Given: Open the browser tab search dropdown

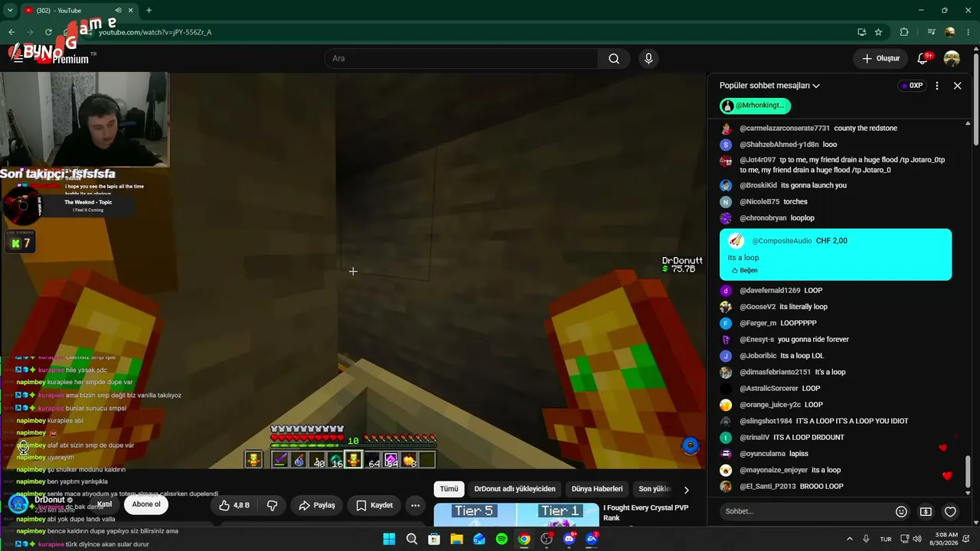Looking at the screenshot, I should coord(10,11).
